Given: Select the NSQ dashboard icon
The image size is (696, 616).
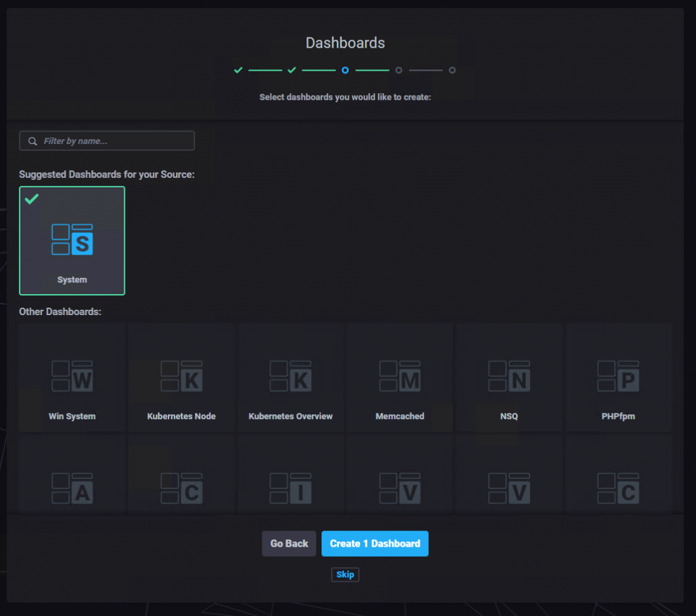Looking at the screenshot, I should (508, 376).
